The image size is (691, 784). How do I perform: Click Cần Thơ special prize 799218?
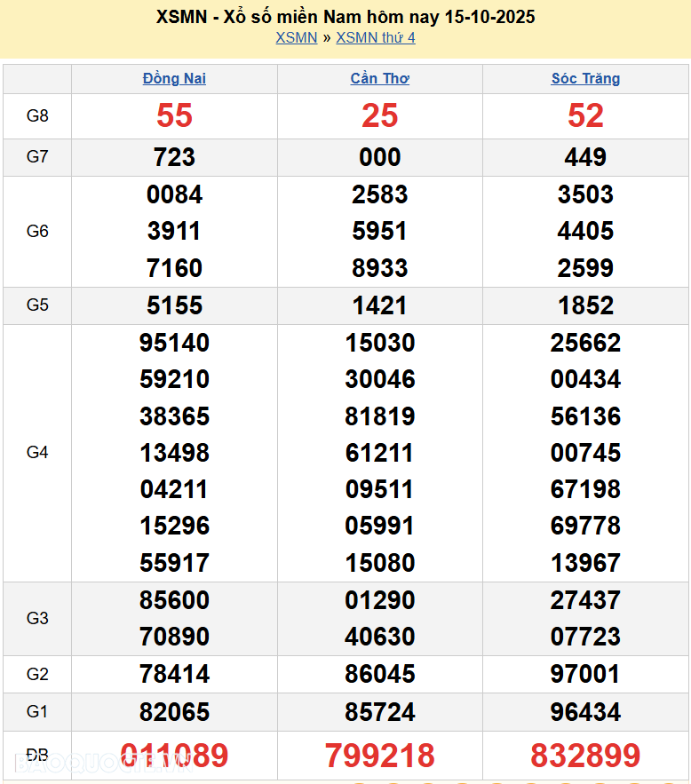coord(380,756)
